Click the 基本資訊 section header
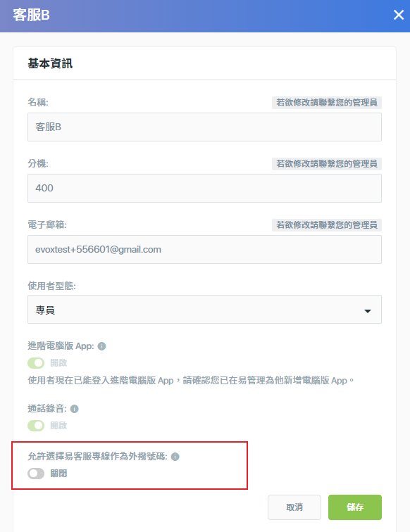The height and width of the screenshot is (532, 410). pyautogui.click(x=50, y=63)
